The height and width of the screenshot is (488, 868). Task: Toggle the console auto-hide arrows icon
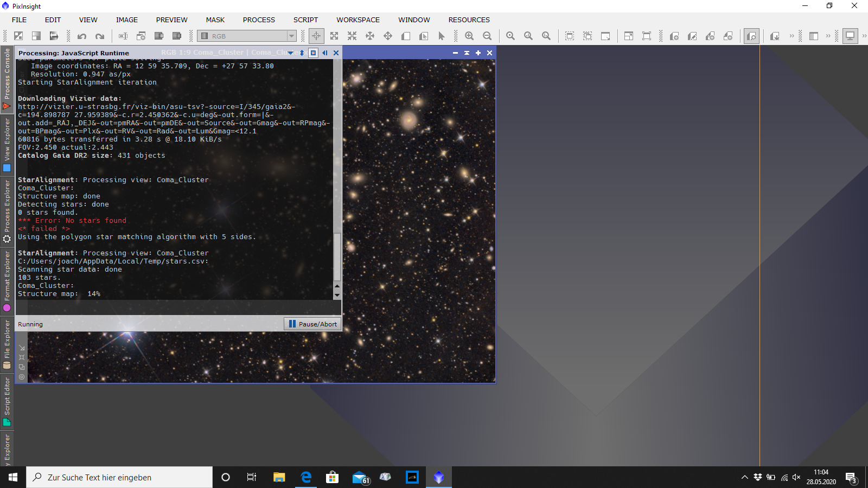302,53
